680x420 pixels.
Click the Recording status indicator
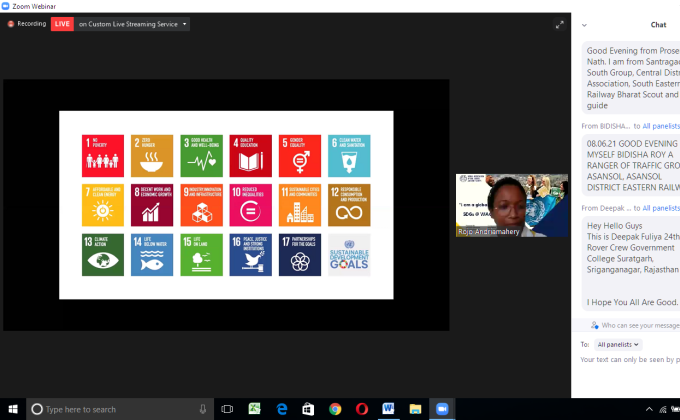click(x=27, y=24)
